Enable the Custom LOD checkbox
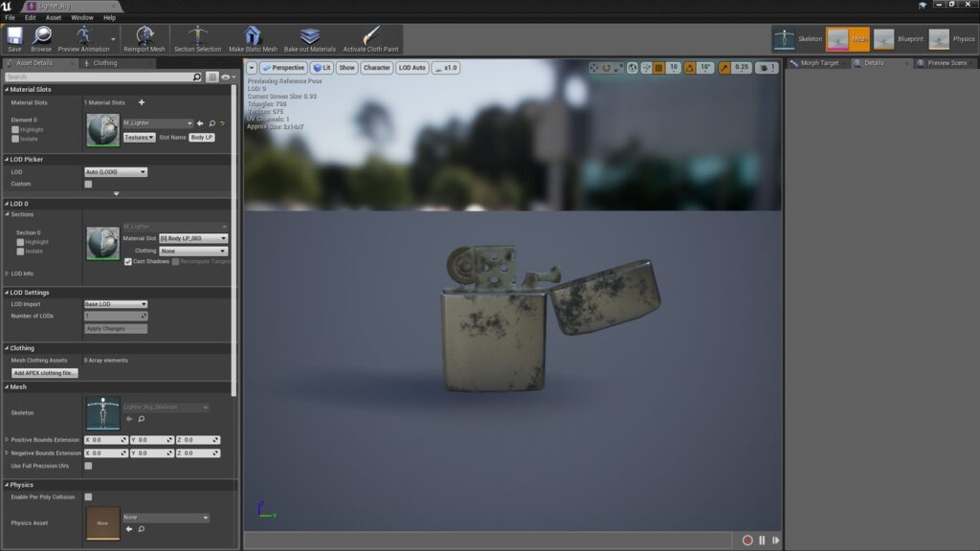The width and height of the screenshot is (980, 551). tap(88, 184)
